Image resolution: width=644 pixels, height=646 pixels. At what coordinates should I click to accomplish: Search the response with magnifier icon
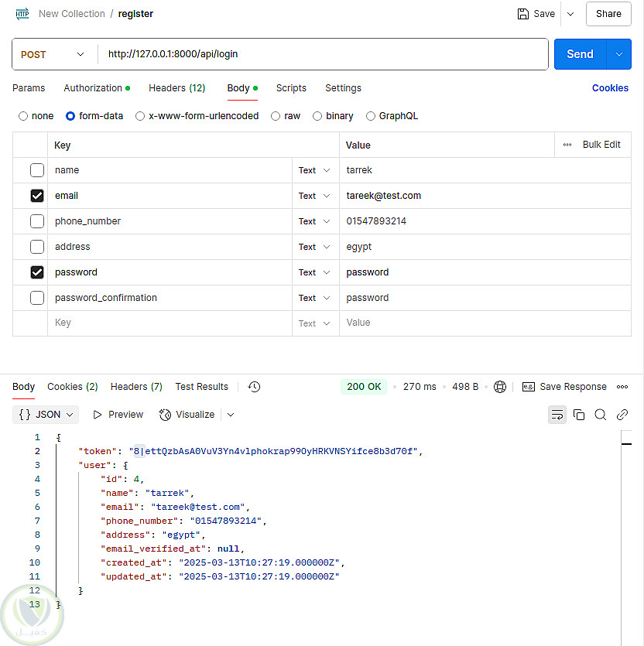click(601, 415)
